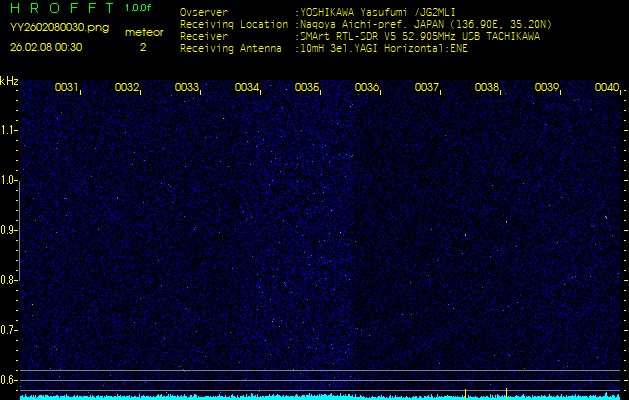Screen dimensions: 629x400
Task: Click time marker 0036
Action: (x=366, y=87)
